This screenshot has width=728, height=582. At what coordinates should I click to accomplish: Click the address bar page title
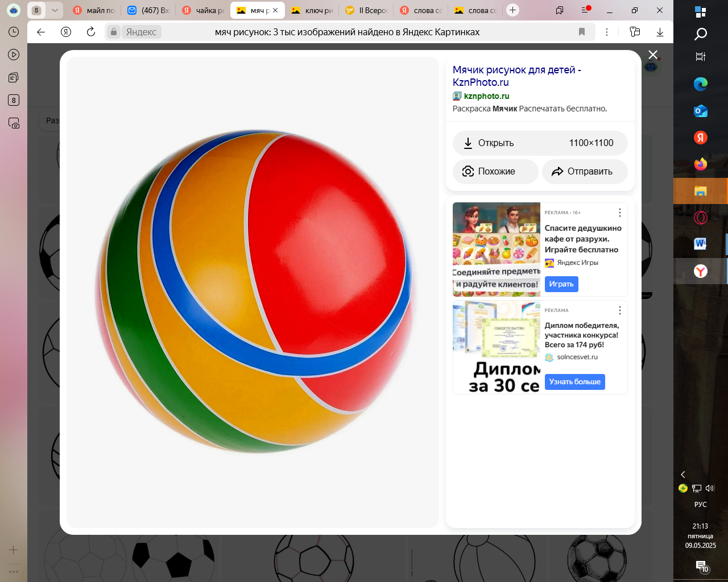(x=347, y=32)
